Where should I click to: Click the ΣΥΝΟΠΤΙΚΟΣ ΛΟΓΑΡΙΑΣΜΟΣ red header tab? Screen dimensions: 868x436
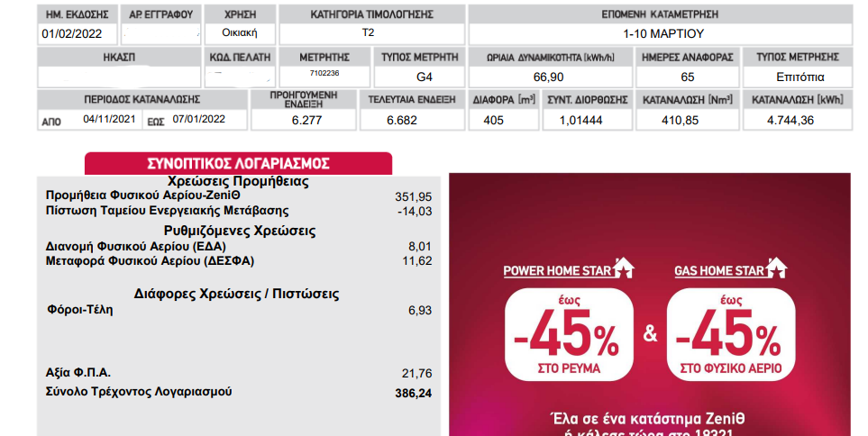(x=238, y=164)
